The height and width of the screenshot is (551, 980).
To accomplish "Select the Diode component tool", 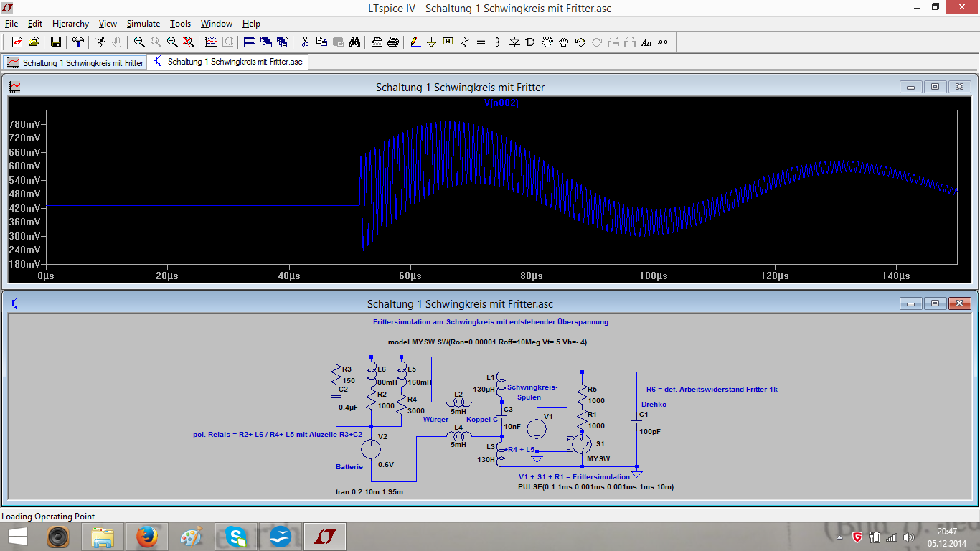I will [x=514, y=42].
